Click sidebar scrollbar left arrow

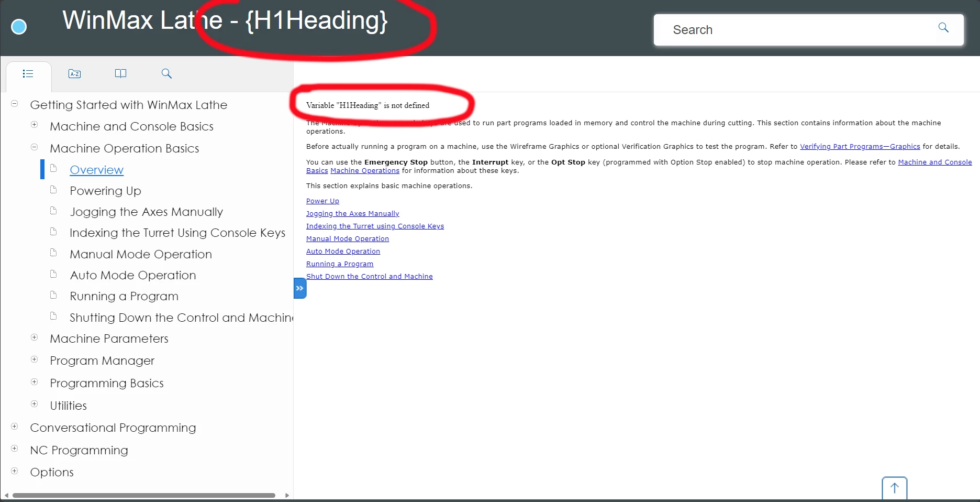(6, 495)
